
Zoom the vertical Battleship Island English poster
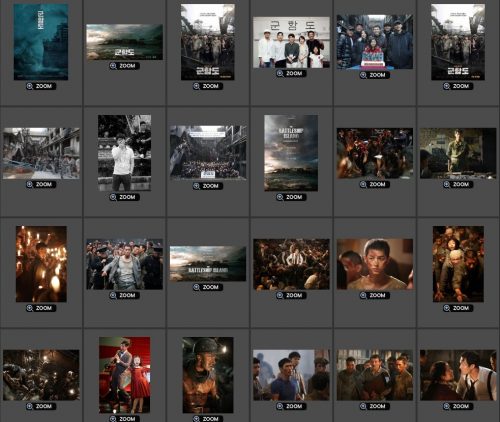pos(291,197)
